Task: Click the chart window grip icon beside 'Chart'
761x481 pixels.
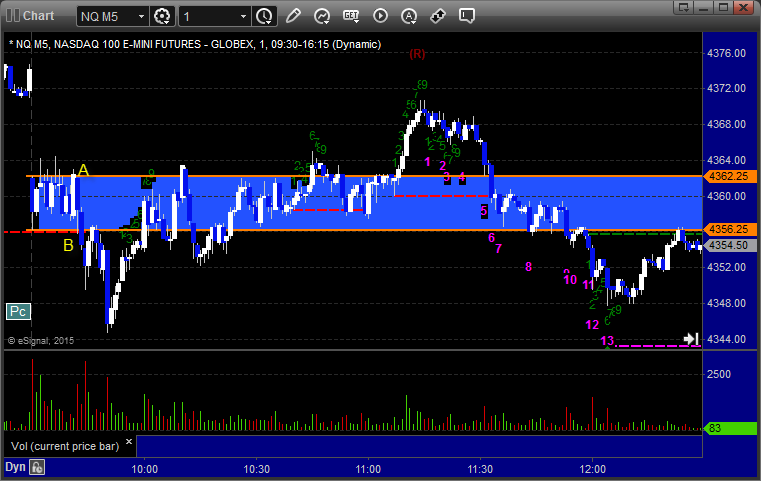Action: coord(13,16)
